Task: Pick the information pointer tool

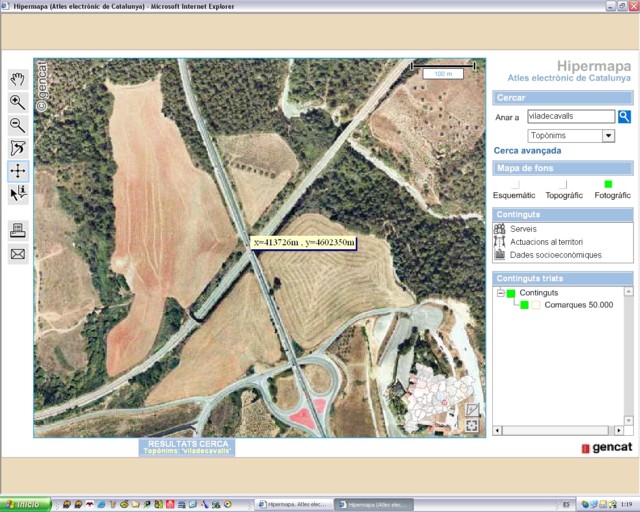Action: (x=18, y=194)
